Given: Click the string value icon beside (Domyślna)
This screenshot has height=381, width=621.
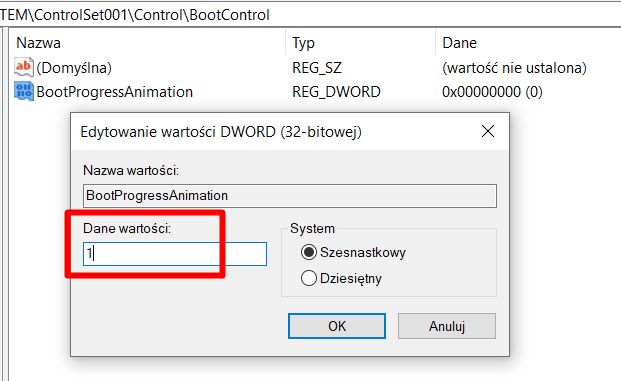Looking at the screenshot, I should pyautogui.click(x=23, y=67).
